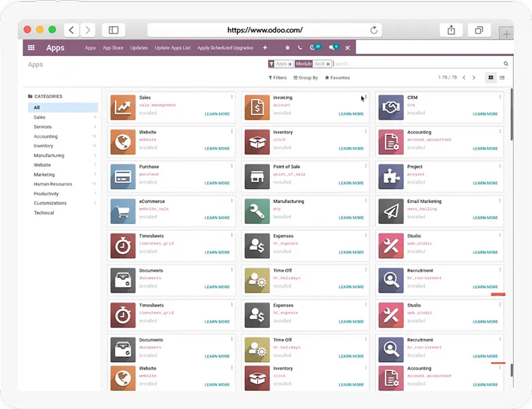Remove the Module dash search facet

(x=328, y=63)
